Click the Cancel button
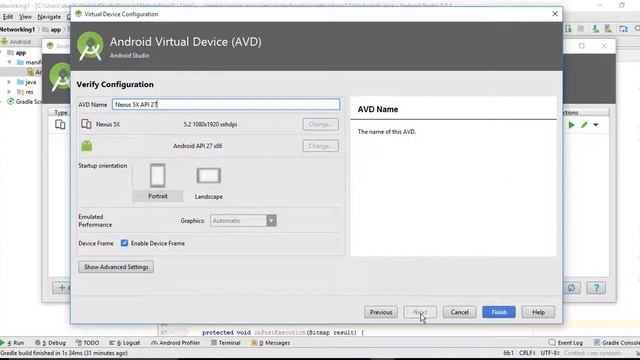This screenshot has width=640, height=360. coord(459,312)
